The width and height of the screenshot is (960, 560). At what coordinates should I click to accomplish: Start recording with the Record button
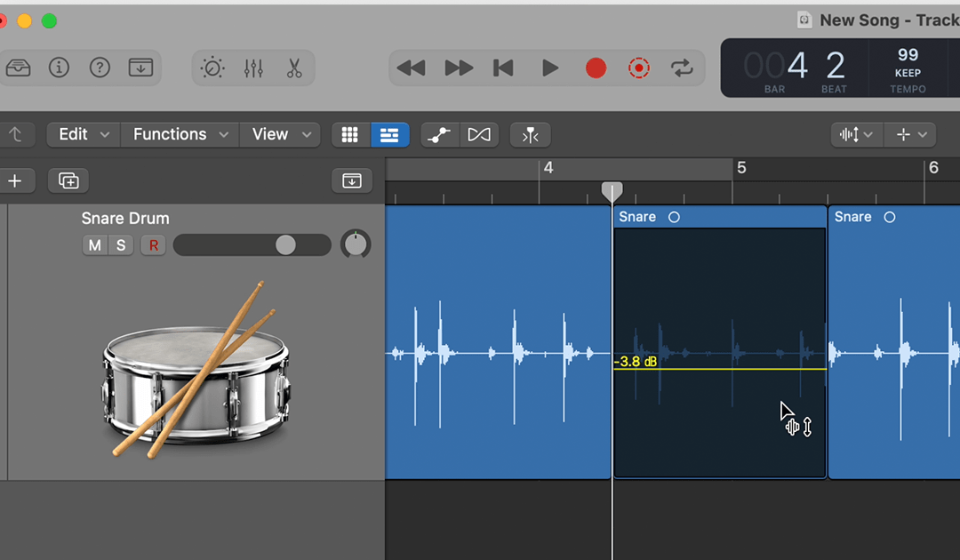pos(596,68)
